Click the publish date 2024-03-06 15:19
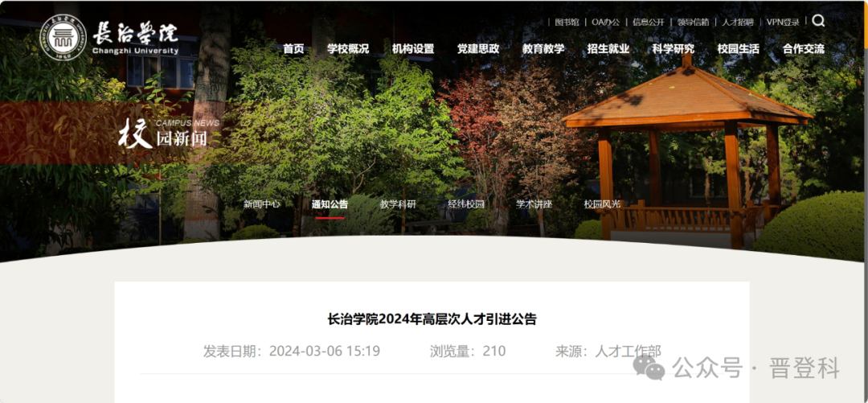Image resolution: width=868 pixels, height=403 pixels. coord(325,351)
